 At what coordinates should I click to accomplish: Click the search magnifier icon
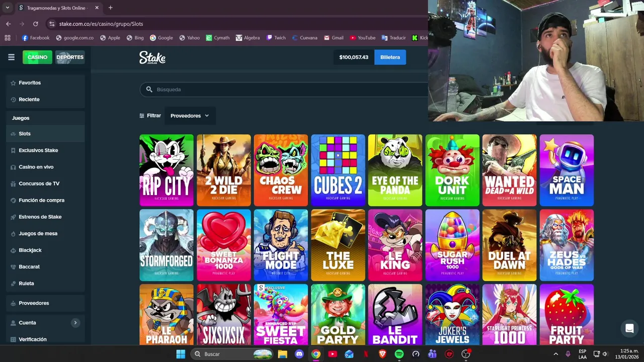point(149,89)
